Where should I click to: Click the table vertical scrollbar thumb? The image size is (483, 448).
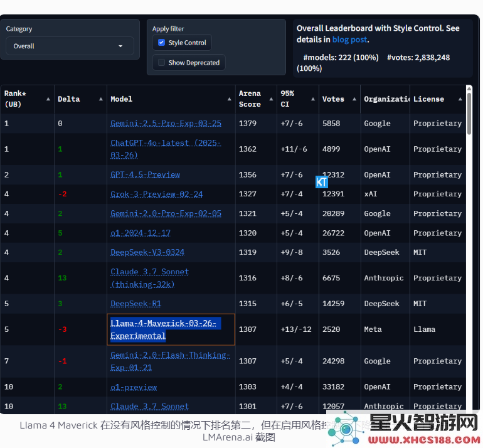(x=469, y=114)
